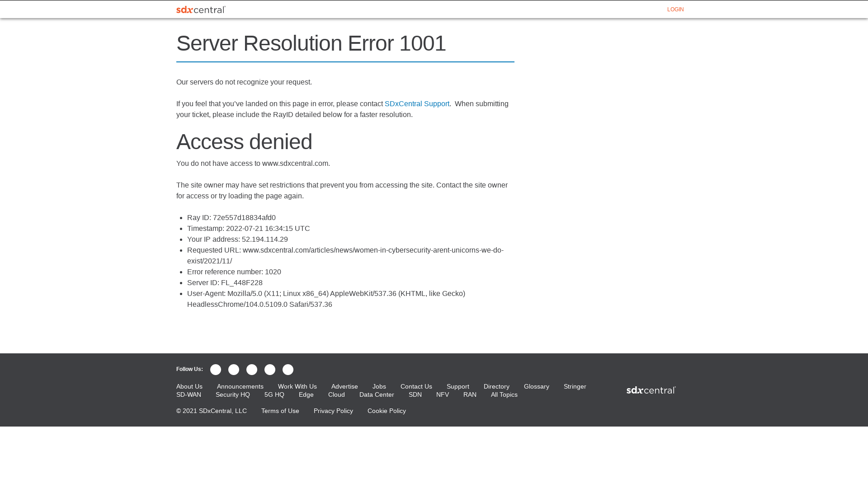Click the Access denied heading
The width and height of the screenshot is (868, 488).
point(244,142)
